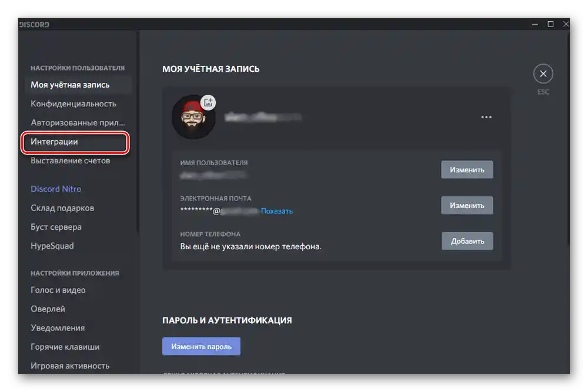
Task: Click the avatar upload image icon
Action: click(208, 102)
